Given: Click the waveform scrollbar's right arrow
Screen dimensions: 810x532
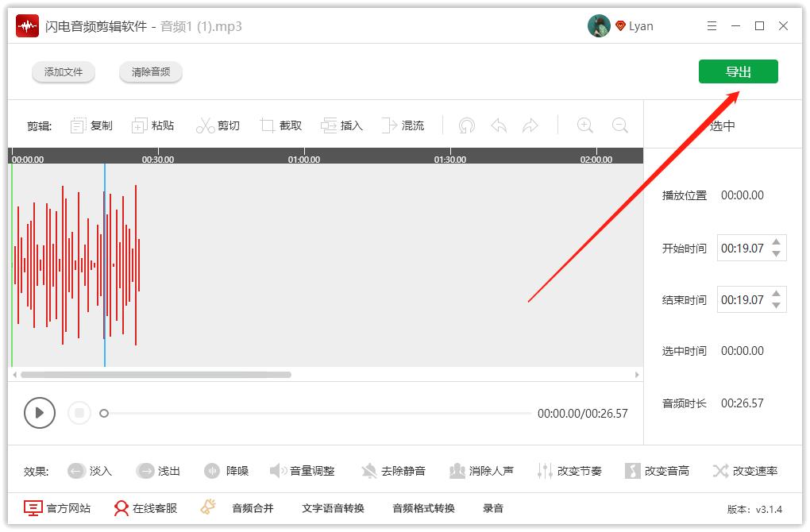Looking at the screenshot, I should tap(637, 375).
